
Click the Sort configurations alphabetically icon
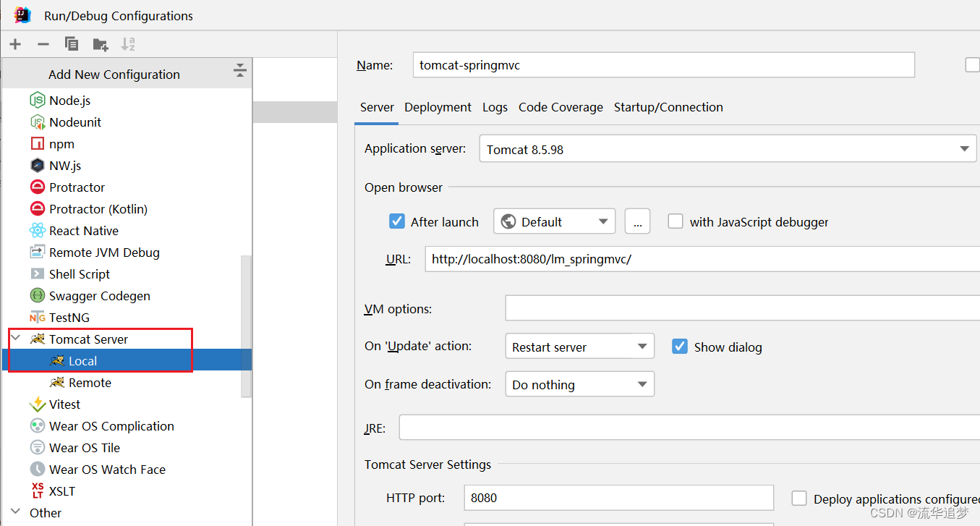(x=128, y=44)
